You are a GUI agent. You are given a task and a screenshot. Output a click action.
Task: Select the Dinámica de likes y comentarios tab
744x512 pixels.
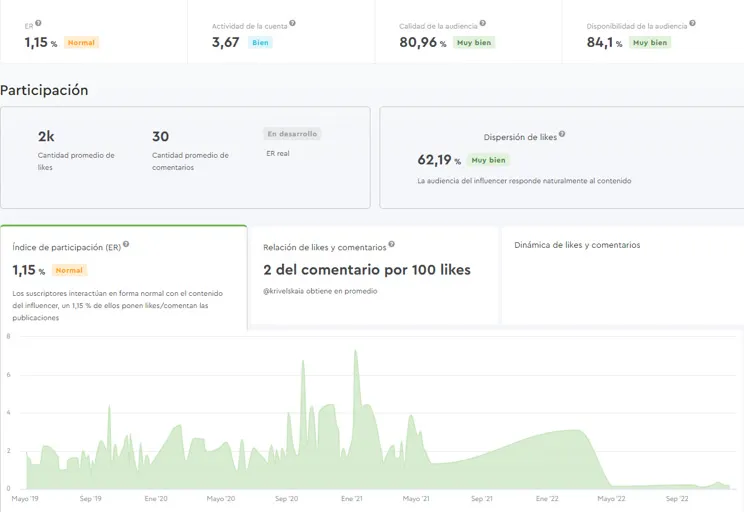coord(623,276)
